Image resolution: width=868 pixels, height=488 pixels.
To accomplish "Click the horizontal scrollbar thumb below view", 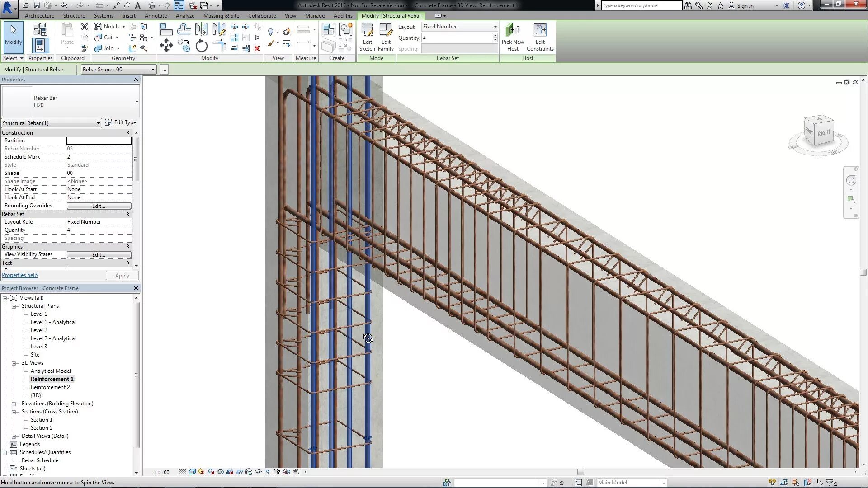I will click(580, 472).
